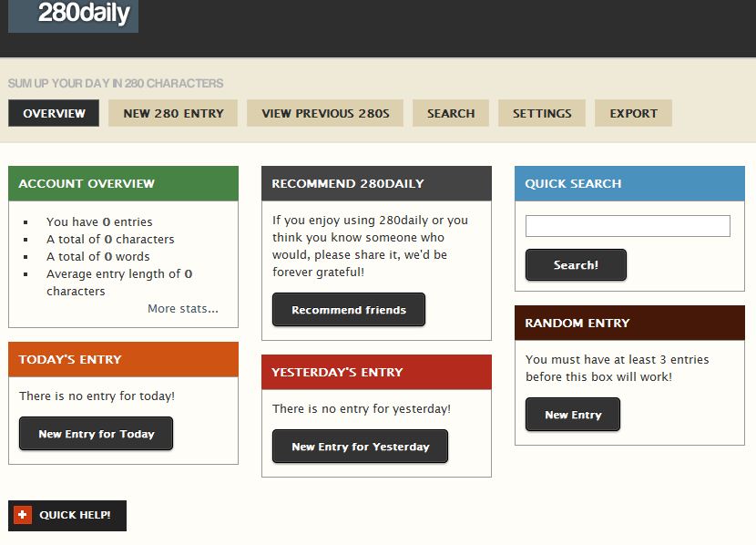The width and height of the screenshot is (756, 545).
Task: Click 'There is no entry for yesterday!' text
Action: 361,409
